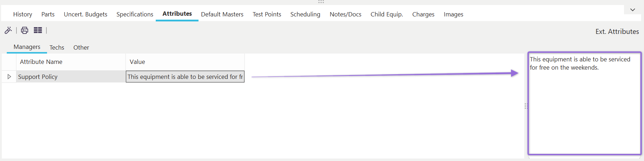Switch to the Other attribute sub-tab

pos(81,47)
